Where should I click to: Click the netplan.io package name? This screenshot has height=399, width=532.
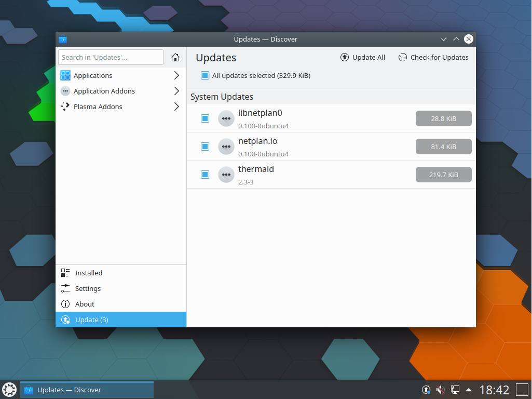click(257, 141)
